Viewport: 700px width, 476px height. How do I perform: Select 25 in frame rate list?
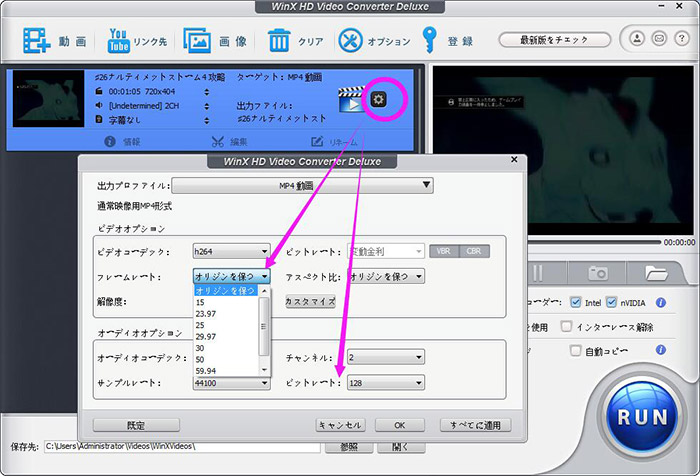coord(226,325)
